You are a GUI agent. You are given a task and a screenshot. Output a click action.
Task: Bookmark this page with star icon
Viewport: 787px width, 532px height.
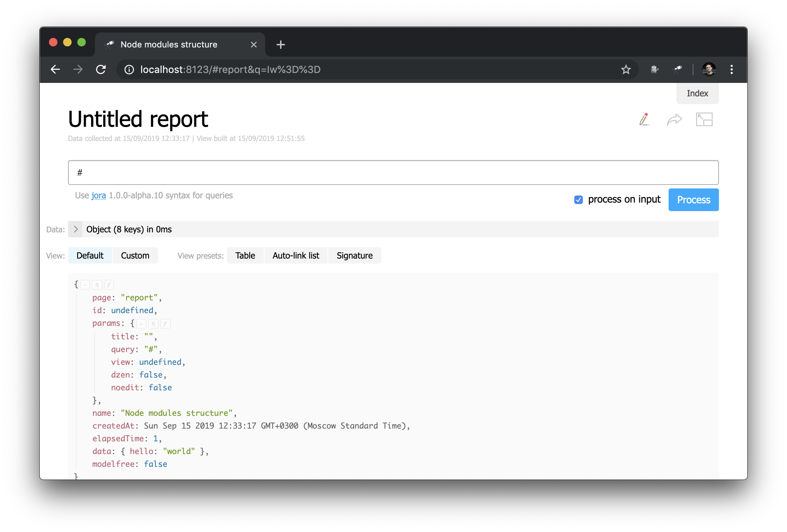(x=626, y=69)
